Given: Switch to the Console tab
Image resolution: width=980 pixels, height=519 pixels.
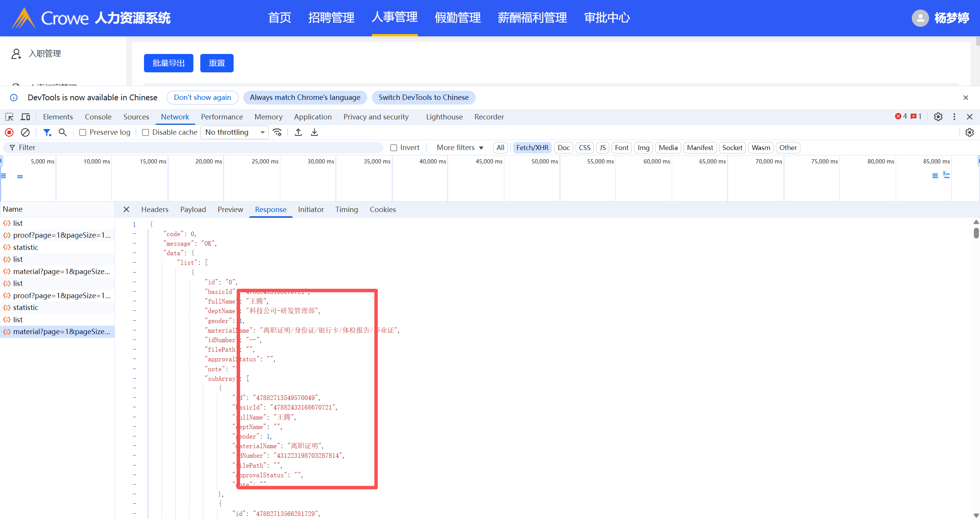Looking at the screenshot, I should click(98, 117).
